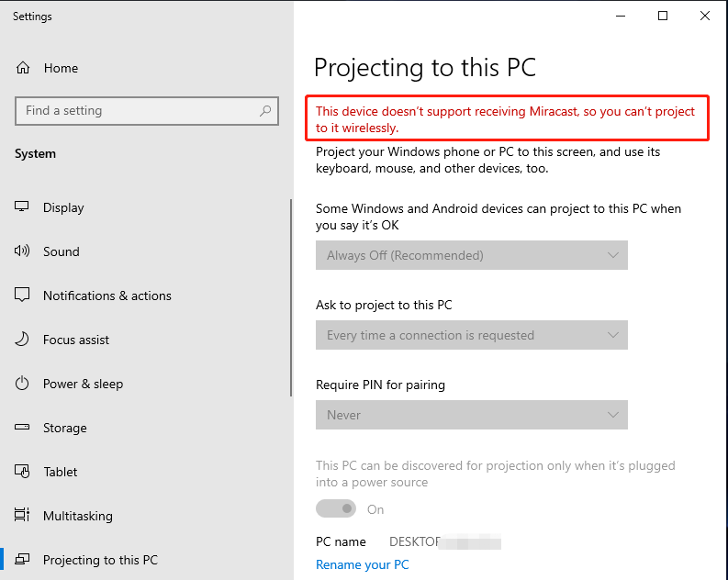Click the Notifications & actions speech-bubble icon
The image size is (728, 580).
tap(22, 296)
